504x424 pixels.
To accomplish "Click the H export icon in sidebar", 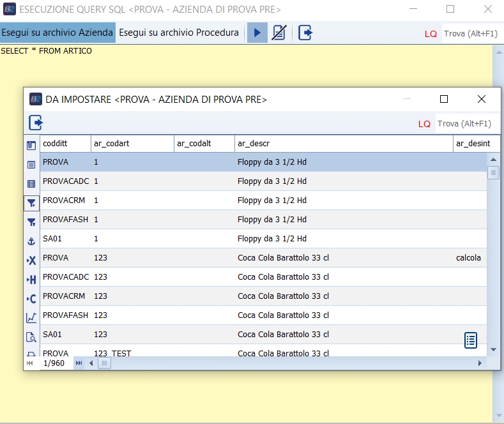I will pyautogui.click(x=31, y=279).
